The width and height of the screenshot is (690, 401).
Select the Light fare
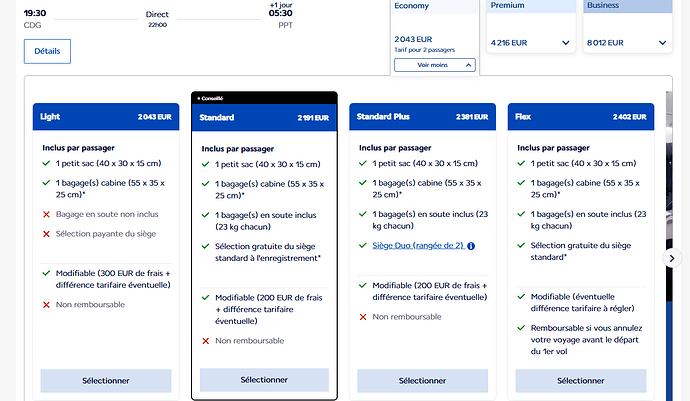[x=106, y=381]
